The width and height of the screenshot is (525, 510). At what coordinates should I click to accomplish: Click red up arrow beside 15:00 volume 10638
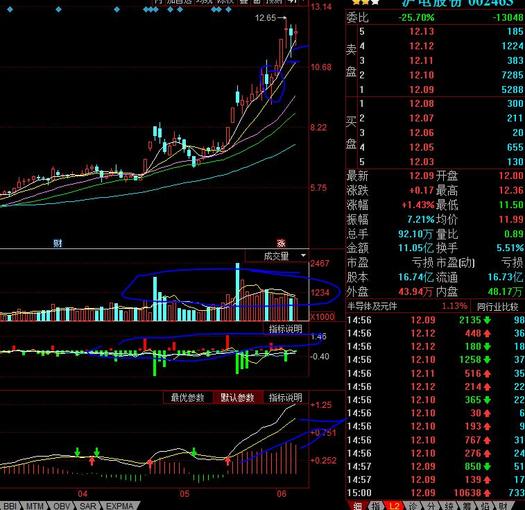487,493
